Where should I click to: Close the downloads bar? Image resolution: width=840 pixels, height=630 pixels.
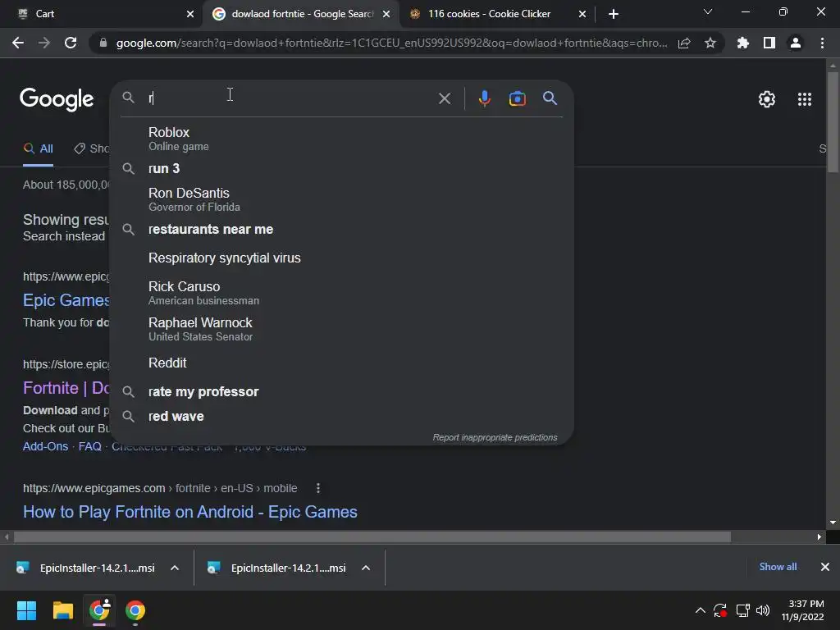pos(825,567)
